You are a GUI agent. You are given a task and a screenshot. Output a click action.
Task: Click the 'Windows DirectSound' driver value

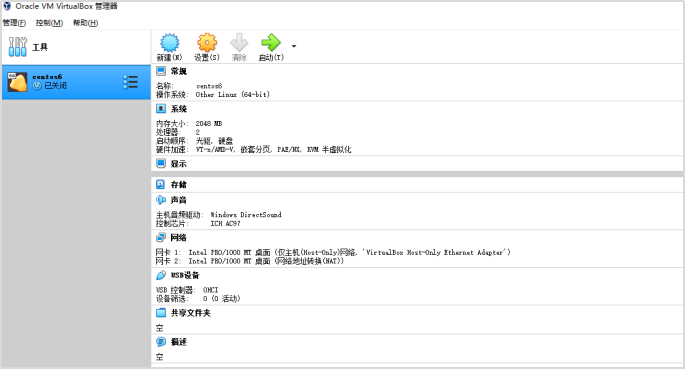[x=246, y=214]
